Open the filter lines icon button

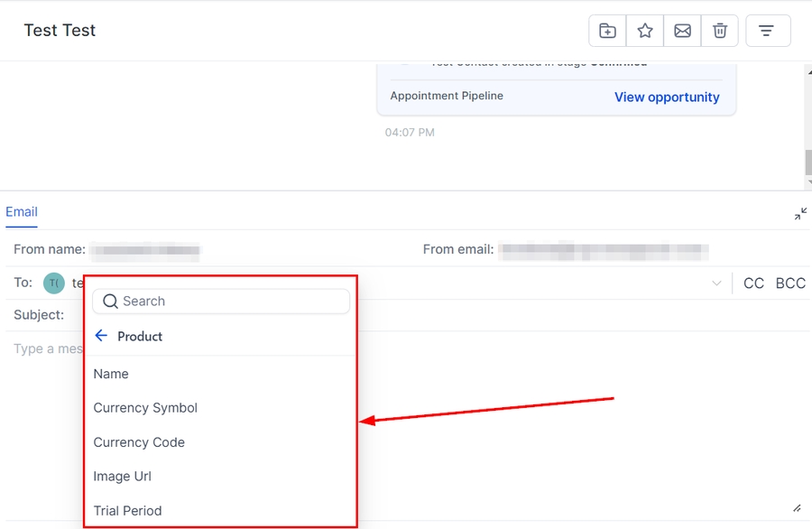tap(768, 31)
